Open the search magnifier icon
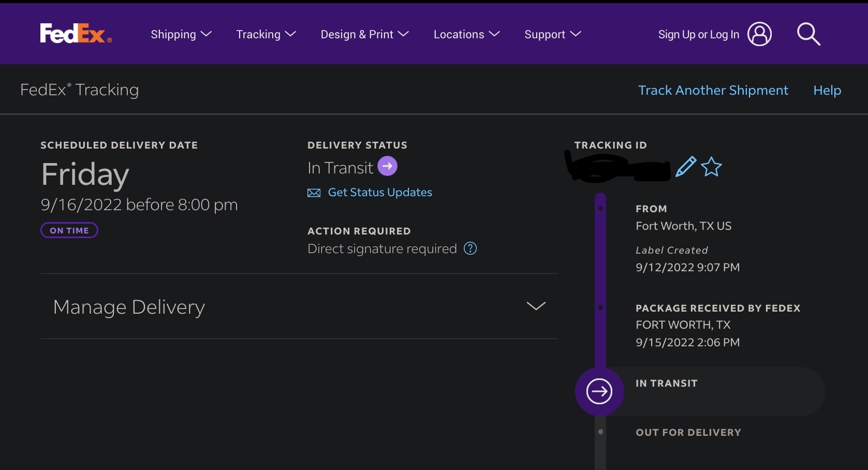868x470 pixels. pos(808,34)
